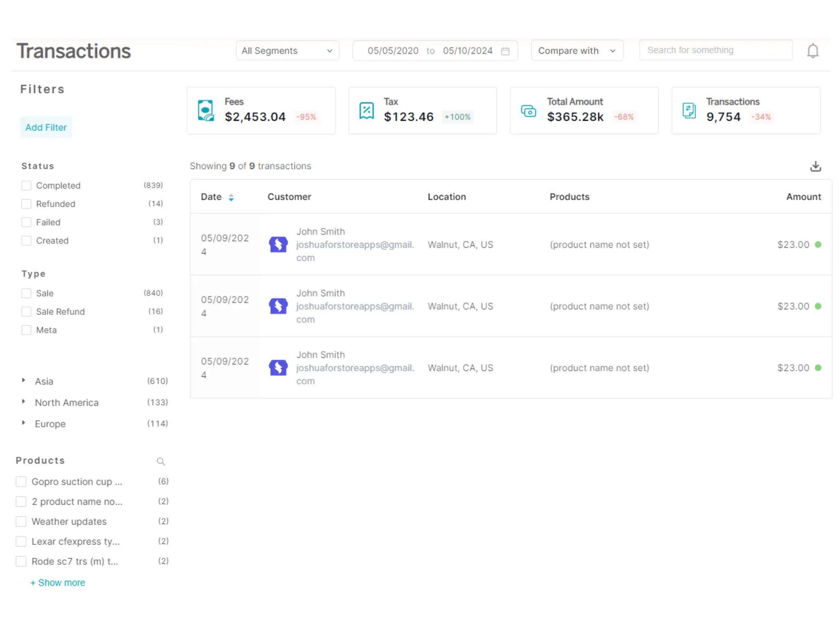
Task: Search products using the magnifier icon
Action: [x=161, y=462]
